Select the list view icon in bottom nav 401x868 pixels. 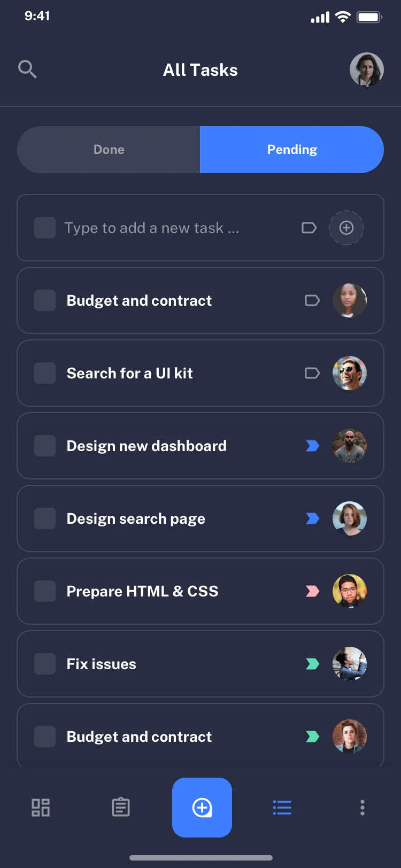click(x=282, y=808)
